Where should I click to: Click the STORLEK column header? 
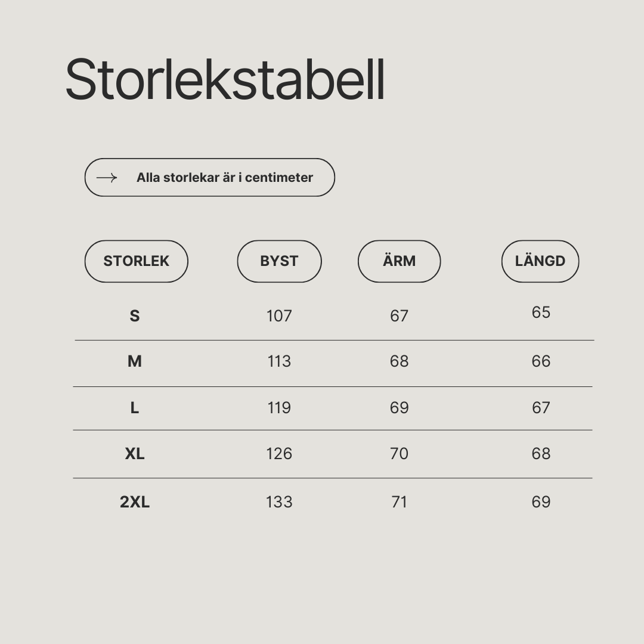[x=137, y=261]
